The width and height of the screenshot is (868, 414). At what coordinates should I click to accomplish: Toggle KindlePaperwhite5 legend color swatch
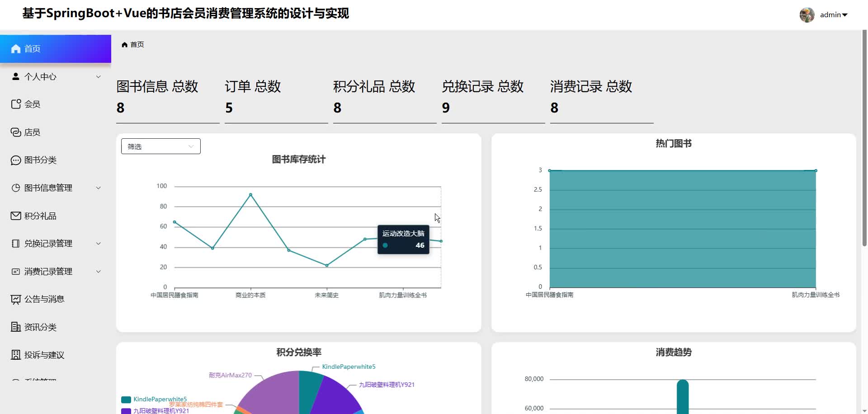(126, 400)
